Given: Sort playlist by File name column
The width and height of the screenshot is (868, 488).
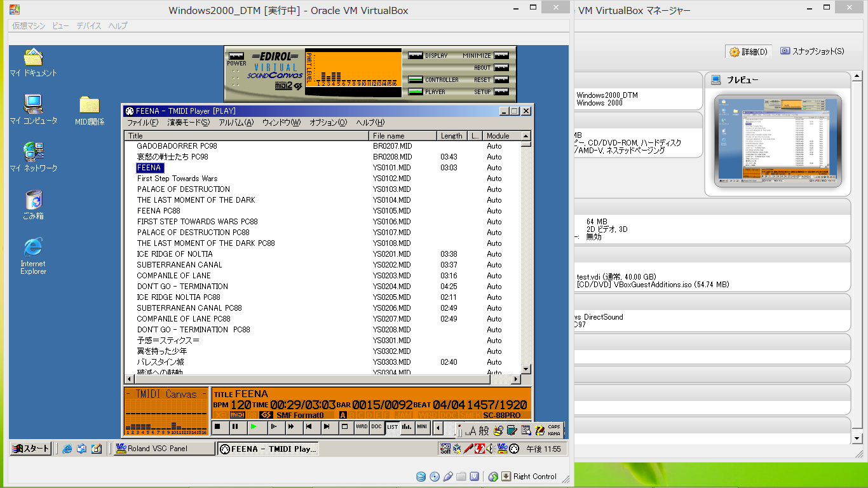Looking at the screenshot, I should click(403, 135).
